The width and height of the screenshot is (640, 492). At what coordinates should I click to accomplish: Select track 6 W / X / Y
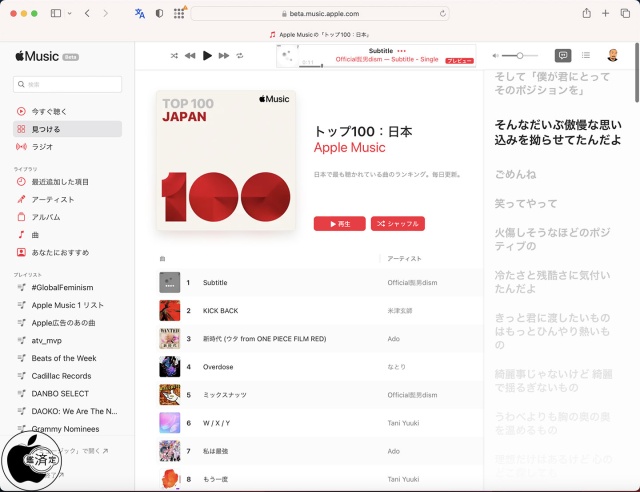click(320, 423)
